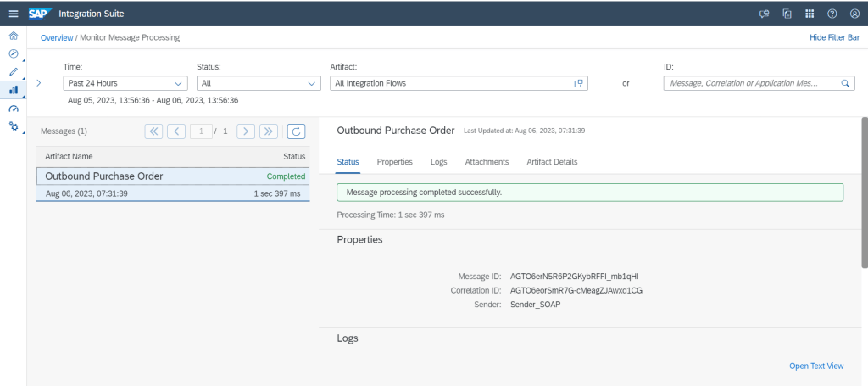Open the user profile icon
This screenshot has width=868, height=386.
pyautogui.click(x=853, y=13)
